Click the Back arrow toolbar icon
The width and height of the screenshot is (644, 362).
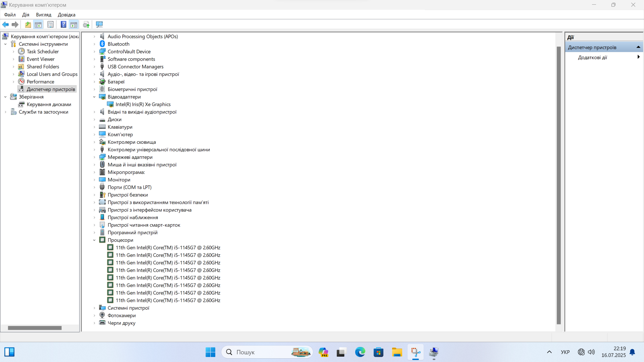point(5,24)
